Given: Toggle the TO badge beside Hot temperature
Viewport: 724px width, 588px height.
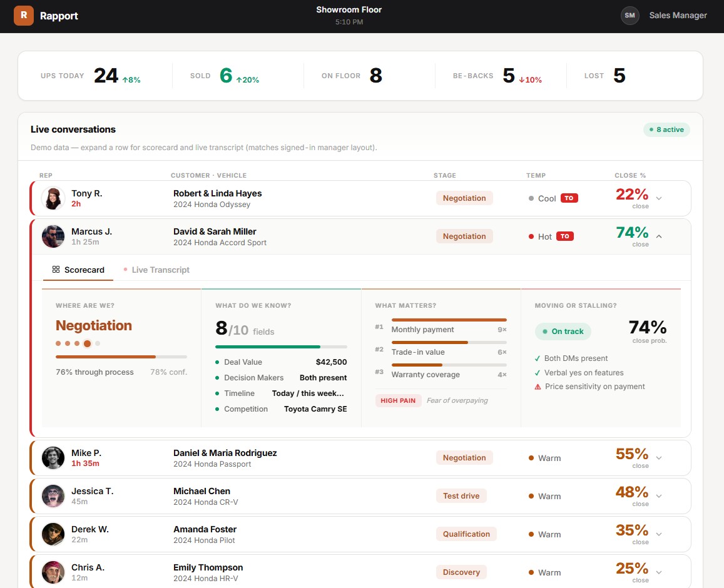Looking at the screenshot, I should (566, 236).
